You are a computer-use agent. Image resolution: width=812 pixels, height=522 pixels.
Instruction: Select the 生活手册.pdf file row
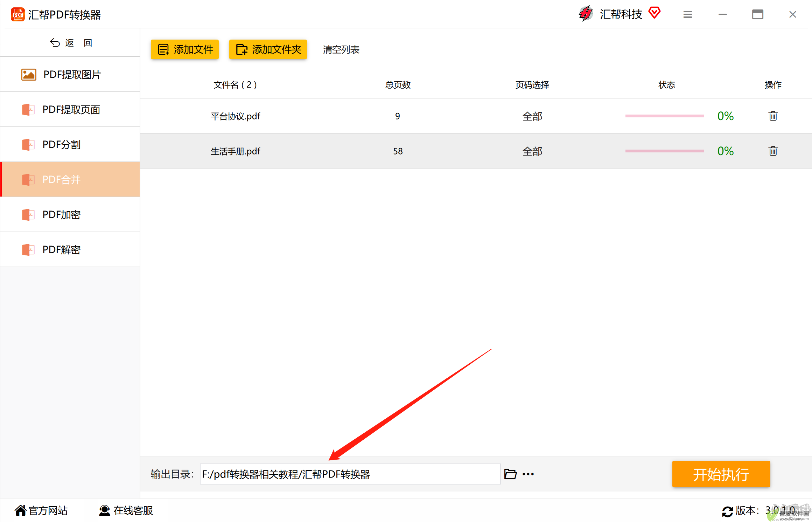pos(476,151)
